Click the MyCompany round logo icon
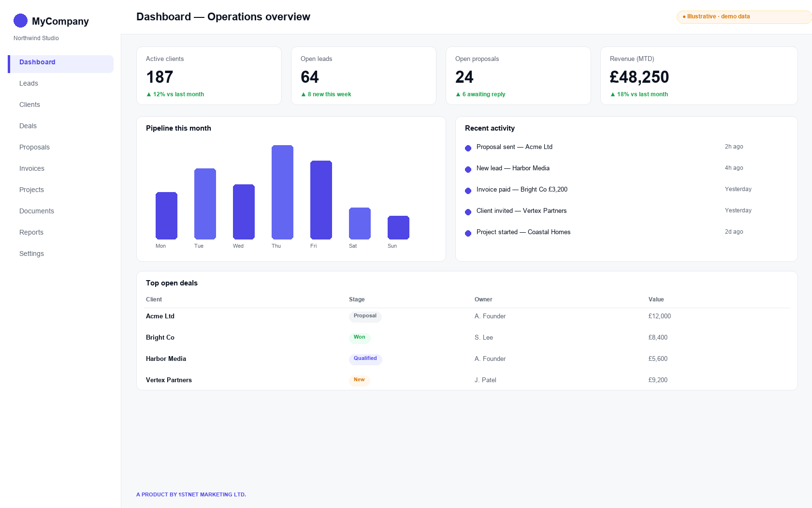This screenshot has height=508, width=812. [x=20, y=21]
